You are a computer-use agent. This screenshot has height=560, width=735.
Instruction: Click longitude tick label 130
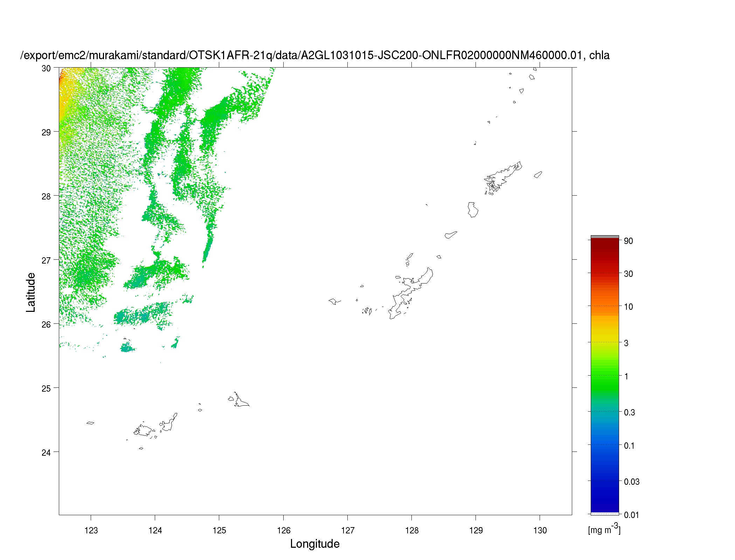pyautogui.click(x=540, y=530)
